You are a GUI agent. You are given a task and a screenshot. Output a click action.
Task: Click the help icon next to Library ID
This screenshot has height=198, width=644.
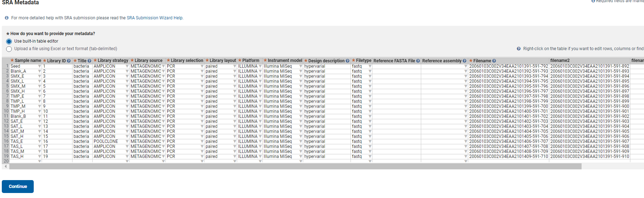pyautogui.click(x=69, y=61)
